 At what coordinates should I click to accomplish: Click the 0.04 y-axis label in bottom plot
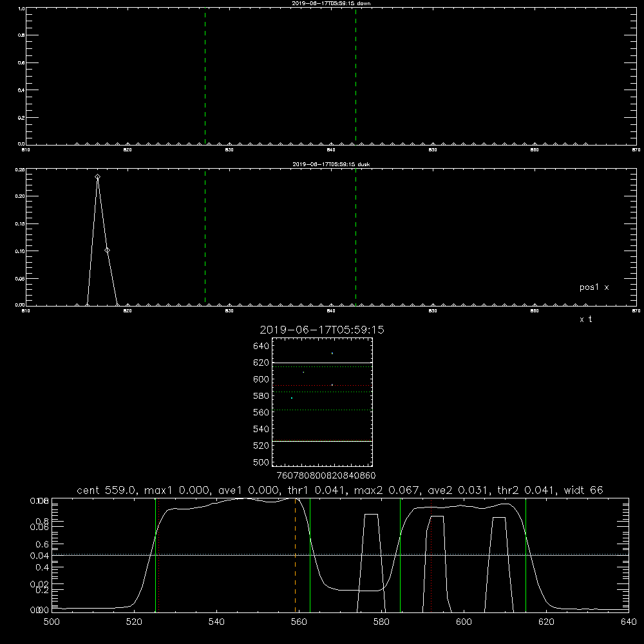tap(39, 556)
